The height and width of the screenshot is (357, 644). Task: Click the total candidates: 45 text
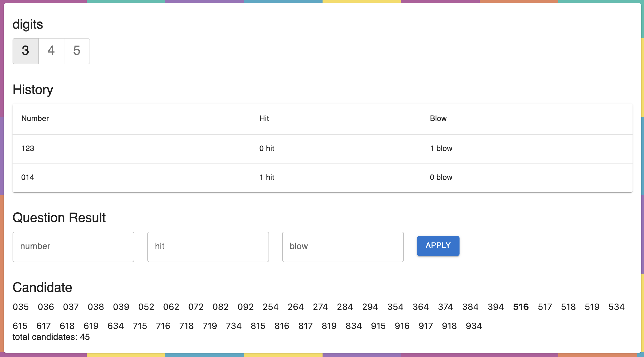point(51,337)
